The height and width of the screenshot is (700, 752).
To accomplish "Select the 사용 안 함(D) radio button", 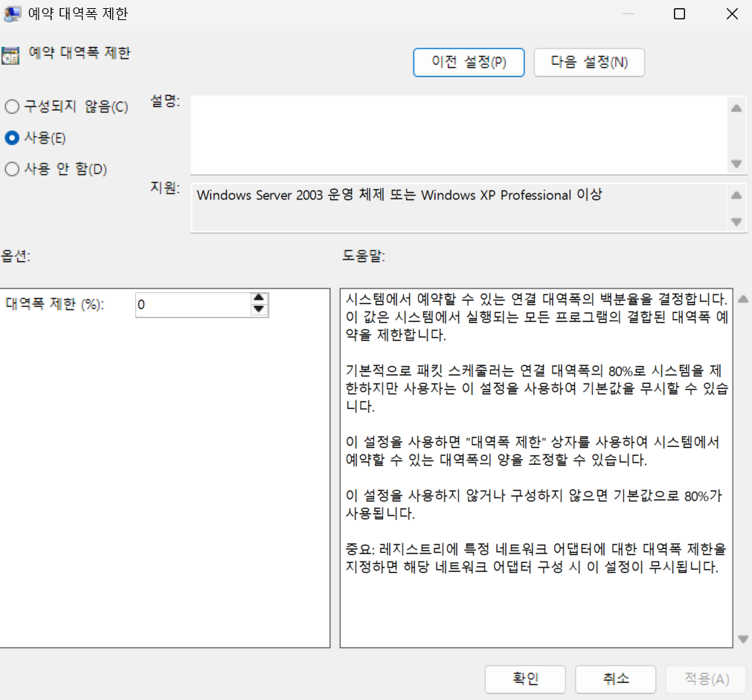I will coord(12,169).
